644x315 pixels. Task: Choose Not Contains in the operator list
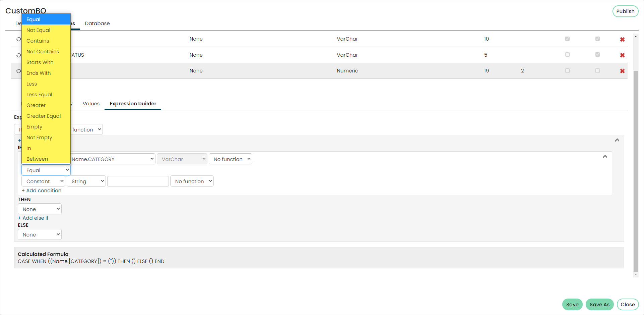[x=46, y=52]
